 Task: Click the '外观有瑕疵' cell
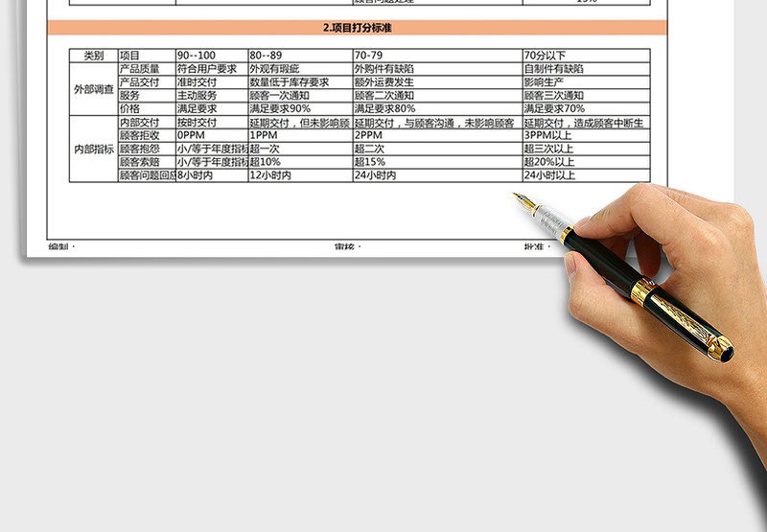(298, 69)
